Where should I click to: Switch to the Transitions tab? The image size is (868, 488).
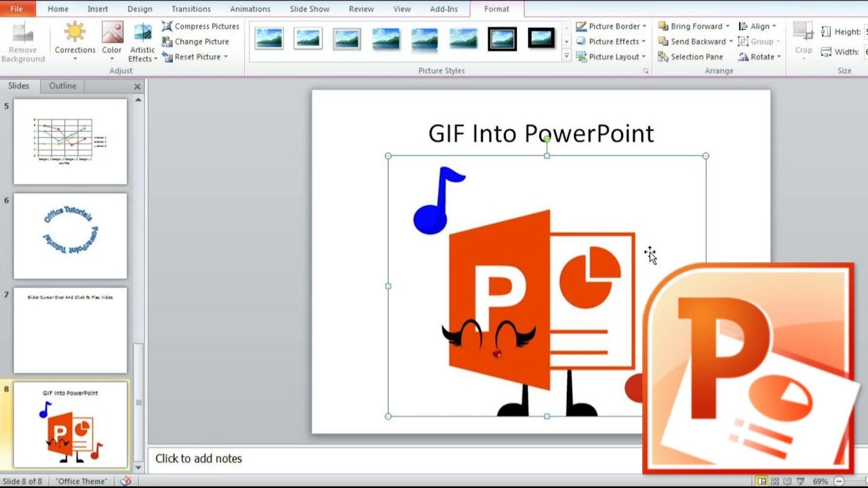(191, 9)
